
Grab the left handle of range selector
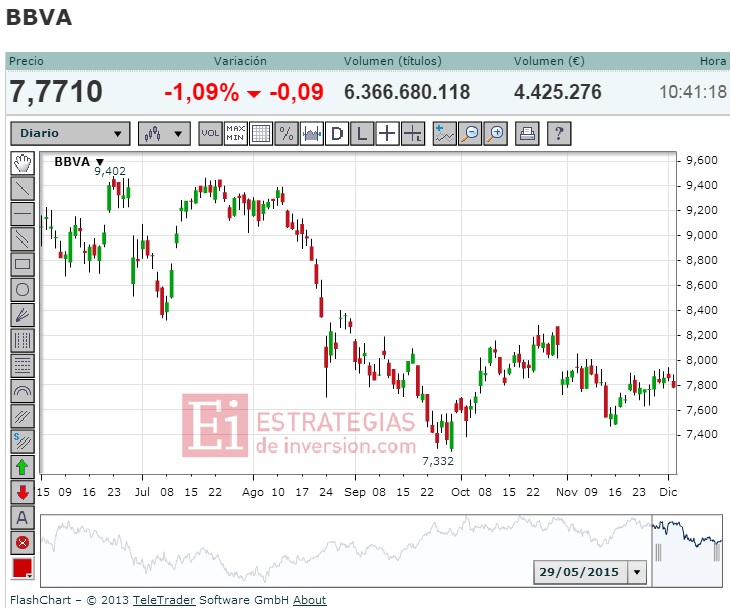coord(658,552)
